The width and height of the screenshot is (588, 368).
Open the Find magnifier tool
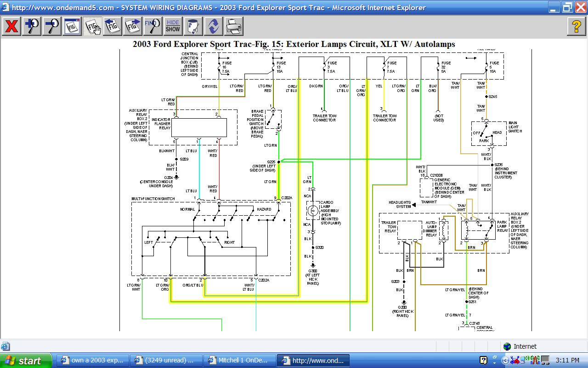[153, 26]
